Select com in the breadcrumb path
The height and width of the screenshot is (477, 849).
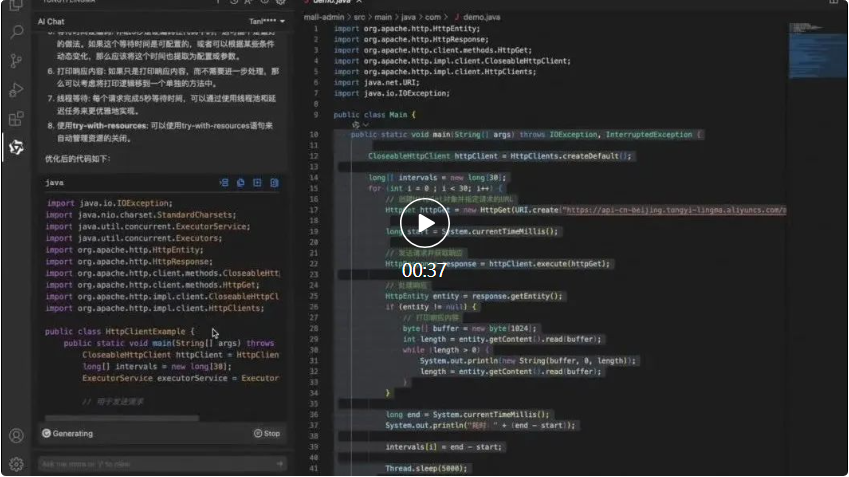(433, 17)
